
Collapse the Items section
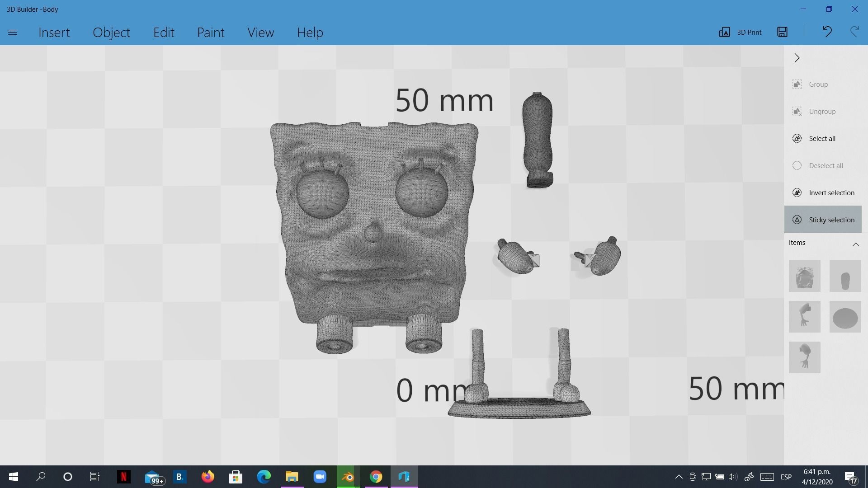click(x=856, y=244)
